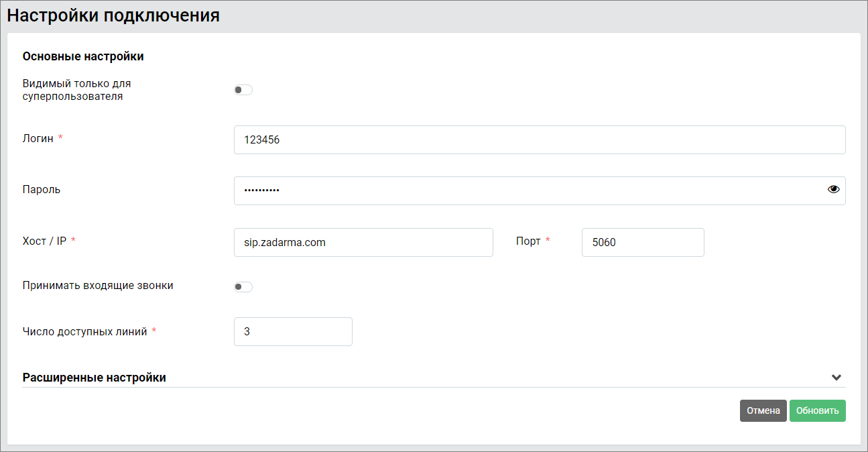Toggle "Видимый только для суперпользователя" switch
The height and width of the screenshot is (452, 868).
pyautogui.click(x=243, y=91)
